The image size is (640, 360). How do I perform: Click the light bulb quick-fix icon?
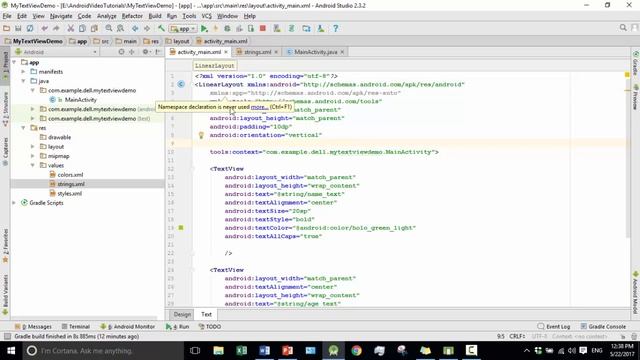[x=201, y=135]
